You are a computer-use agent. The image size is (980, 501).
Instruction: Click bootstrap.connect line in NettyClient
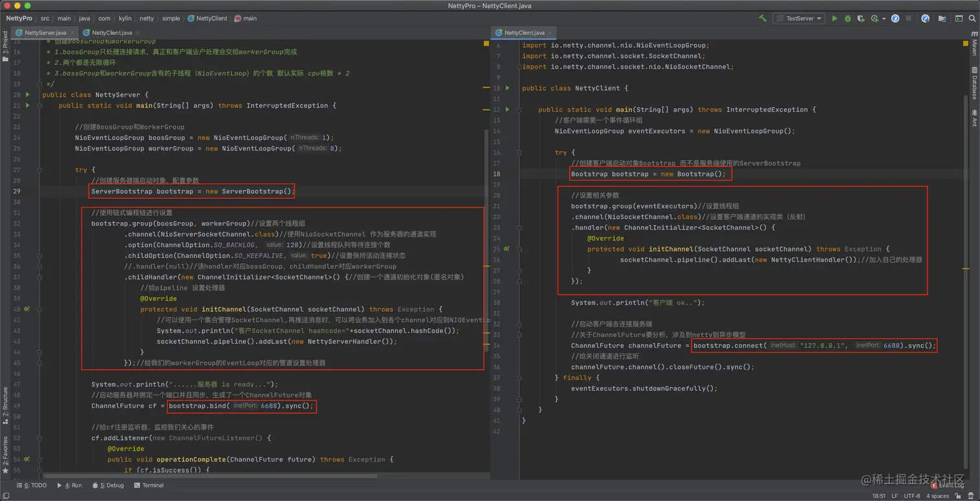point(814,345)
